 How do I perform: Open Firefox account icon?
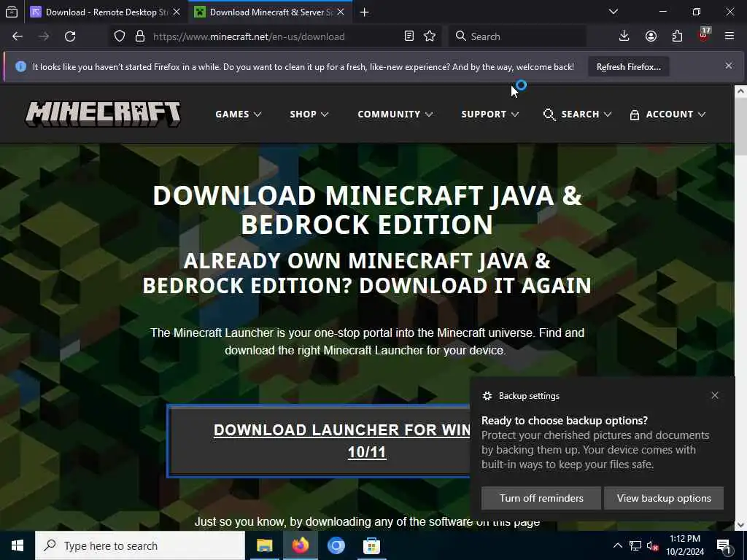651,36
